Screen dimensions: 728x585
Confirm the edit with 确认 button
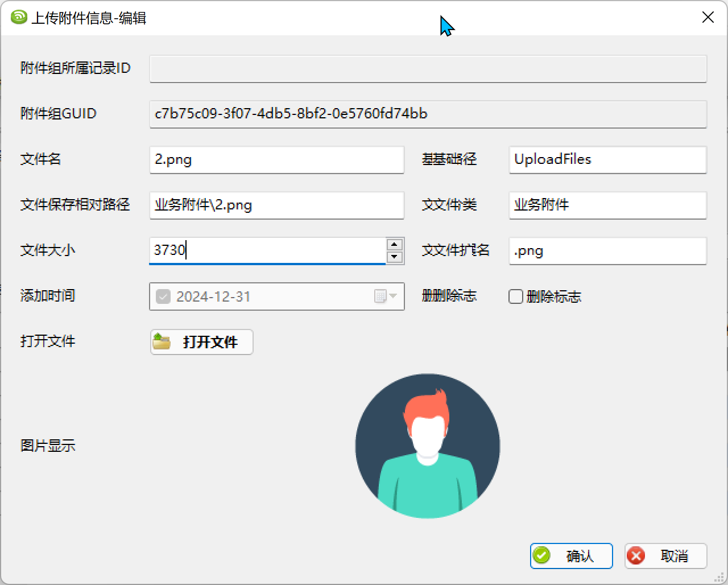[x=572, y=556]
